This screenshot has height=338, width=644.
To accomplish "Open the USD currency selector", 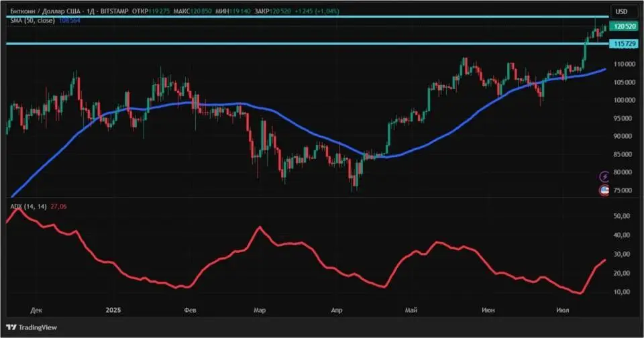I will (621, 11).
